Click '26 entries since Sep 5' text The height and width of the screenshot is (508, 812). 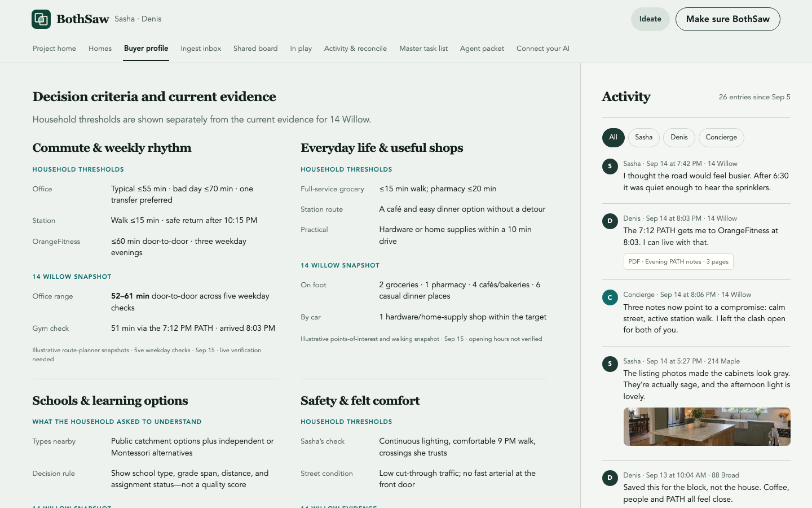click(754, 97)
